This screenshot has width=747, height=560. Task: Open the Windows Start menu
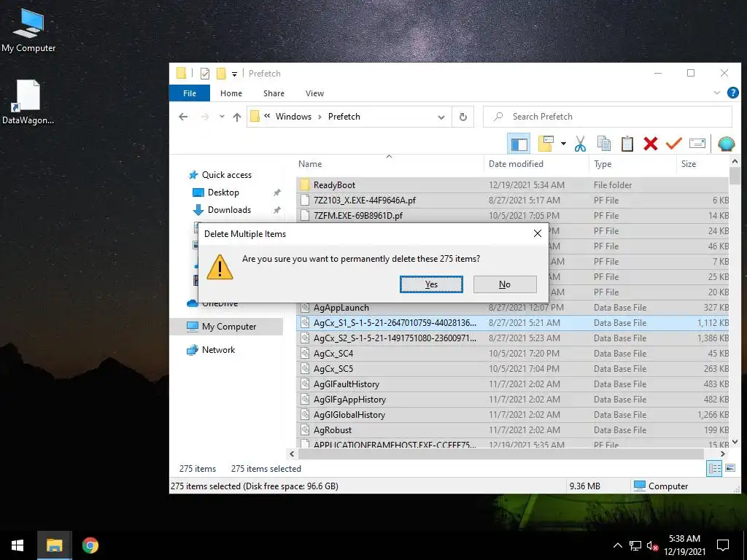(x=18, y=545)
